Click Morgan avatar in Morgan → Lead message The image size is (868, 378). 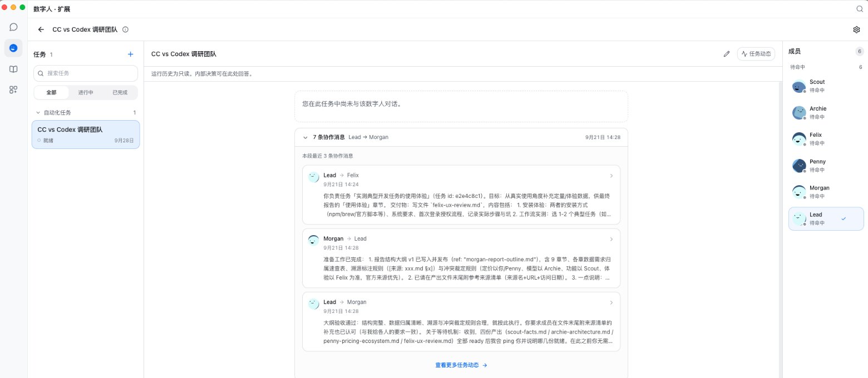[x=313, y=241]
